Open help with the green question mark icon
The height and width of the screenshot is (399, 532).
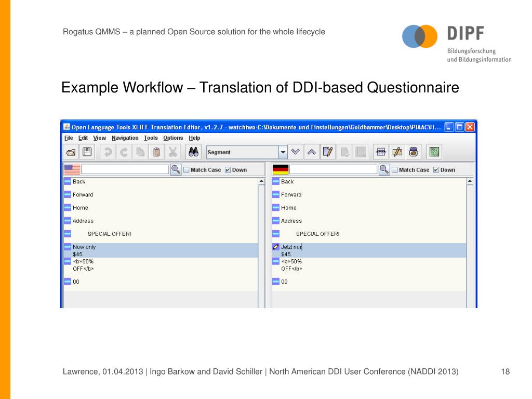pyautogui.click(x=434, y=152)
